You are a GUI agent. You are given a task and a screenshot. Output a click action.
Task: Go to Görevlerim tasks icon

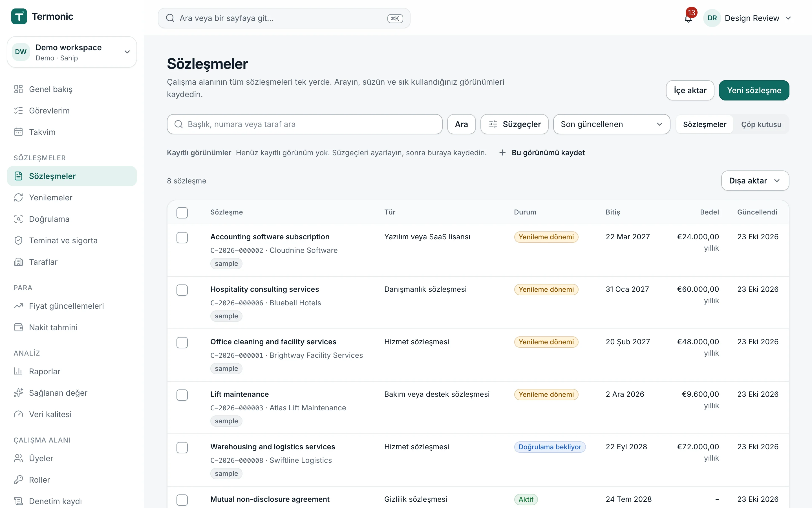point(18,111)
